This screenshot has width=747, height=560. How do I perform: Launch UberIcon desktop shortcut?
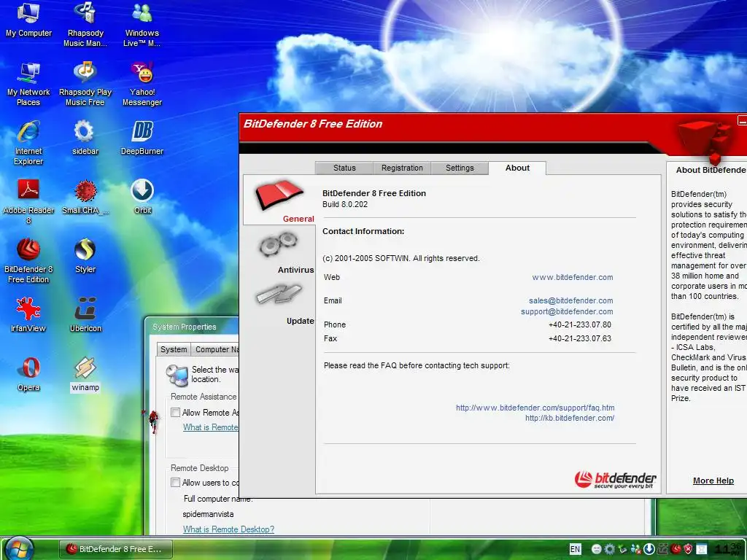coord(85,315)
